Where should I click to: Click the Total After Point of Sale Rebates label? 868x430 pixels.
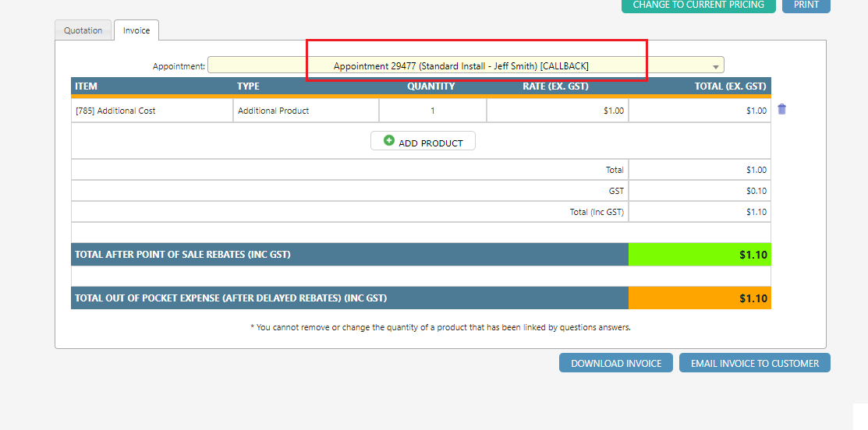pyautogui.click(x=182, y=255)
